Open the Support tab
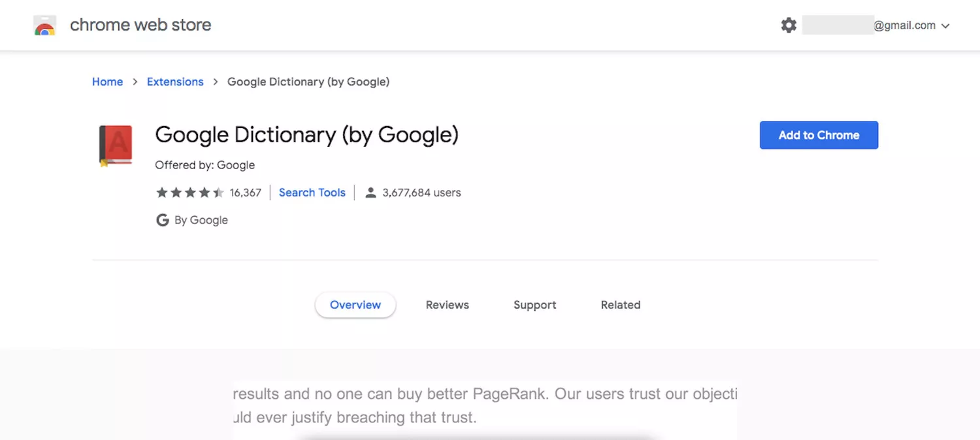This screenshot has width=980, height=440. point(535,305)
